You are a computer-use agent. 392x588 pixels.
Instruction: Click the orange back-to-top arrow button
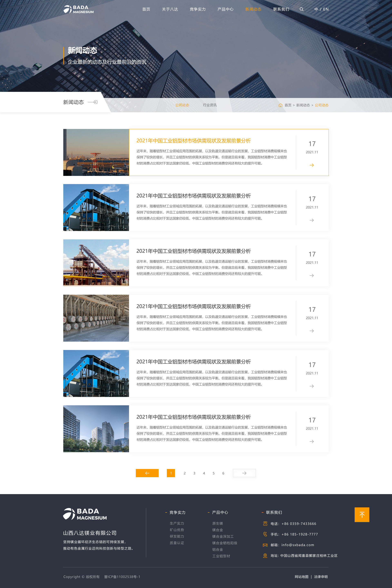(x=362, y=515)
